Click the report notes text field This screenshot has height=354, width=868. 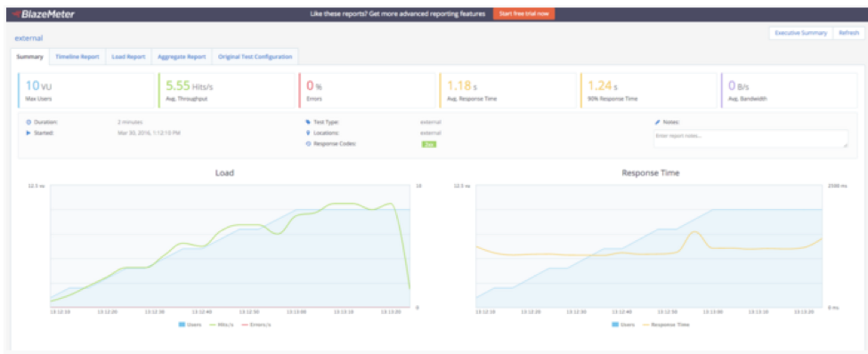click(750, 138)
